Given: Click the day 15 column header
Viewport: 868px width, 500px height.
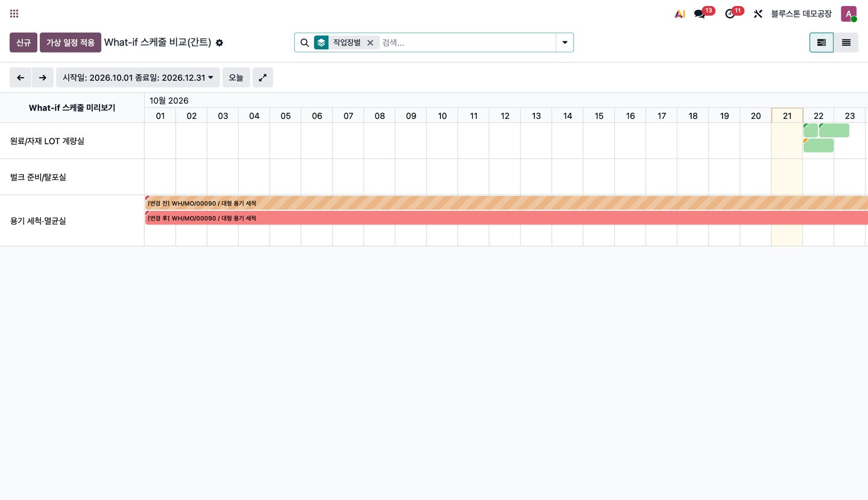Looking at the screenshot, I should [x=599, y=116].
